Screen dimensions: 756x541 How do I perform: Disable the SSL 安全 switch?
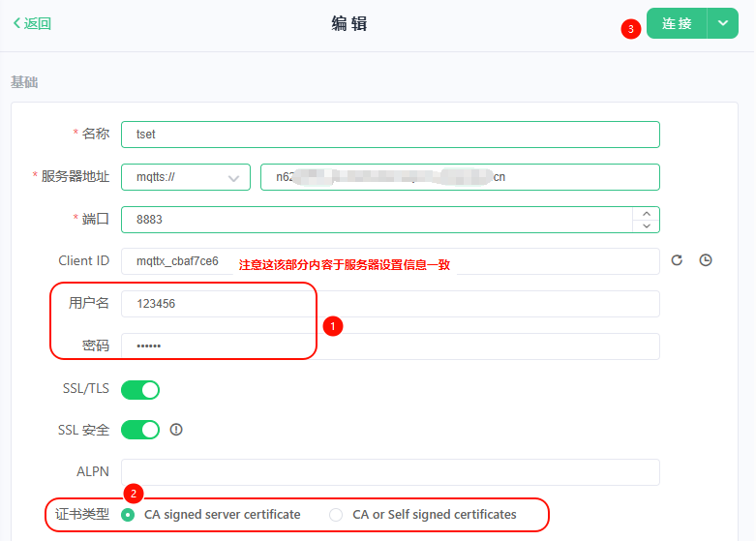pyautogui.click(x=140, y=430)
